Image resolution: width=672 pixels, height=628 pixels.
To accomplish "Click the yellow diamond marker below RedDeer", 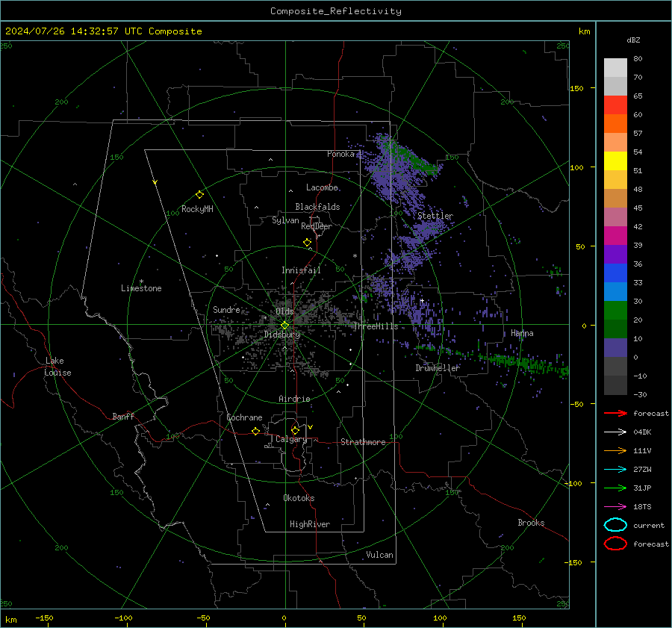I will point(308,242).
